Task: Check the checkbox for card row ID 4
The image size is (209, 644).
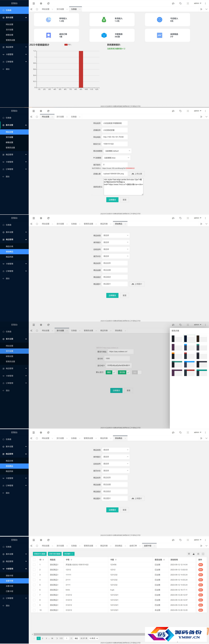Action: pos(34,580)
